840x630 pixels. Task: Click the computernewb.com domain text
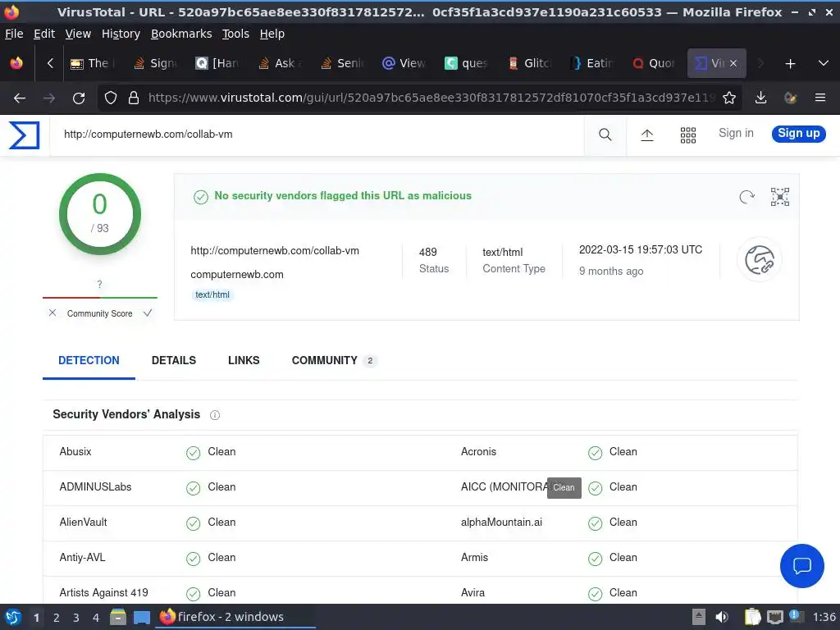click(237, 275)
